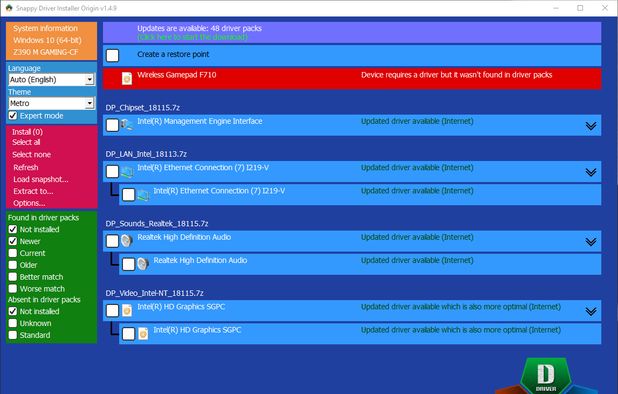
Task: Click the speaker icon of the indented Realtek High Definition Audio row
Action: click(x=143, y=264)
